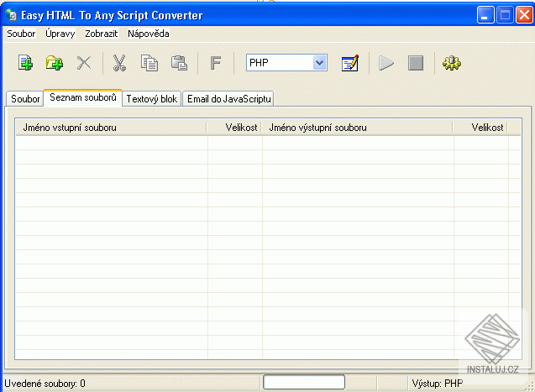Switch to the Textový blok tab

click(x=152, y=99)
